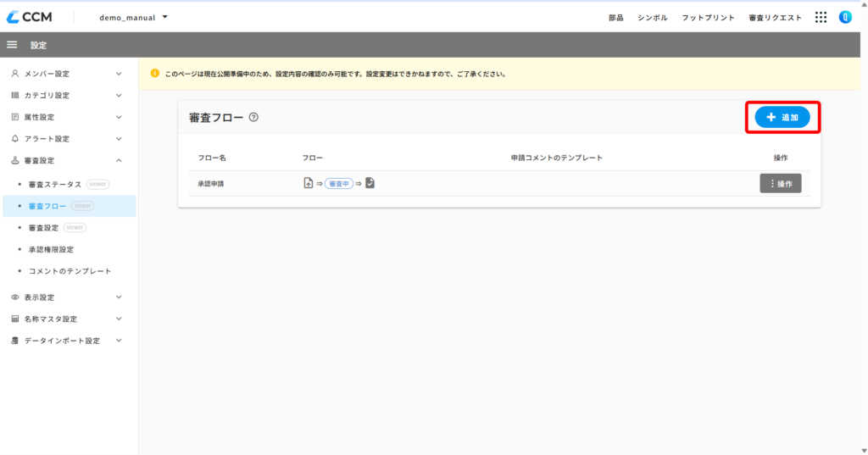Click the 表示設定 eye icon
Viewport: 868px width, 455px height.
pyautogui.click(x=15, y=297)
